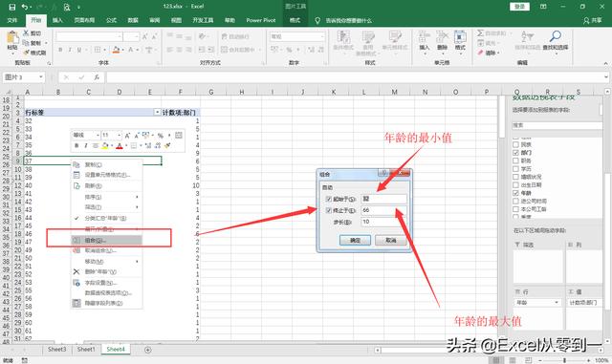Toggle Underline in the ribbon font group
The height and width of the screenshot is (364, 612).
79,50
